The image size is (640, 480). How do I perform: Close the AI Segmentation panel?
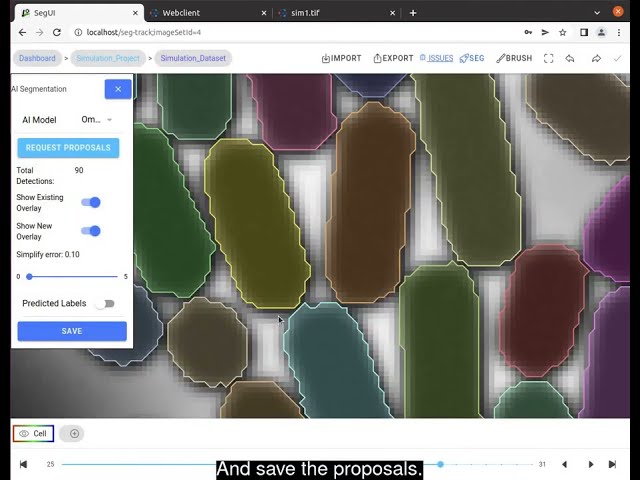pos(118,89)
